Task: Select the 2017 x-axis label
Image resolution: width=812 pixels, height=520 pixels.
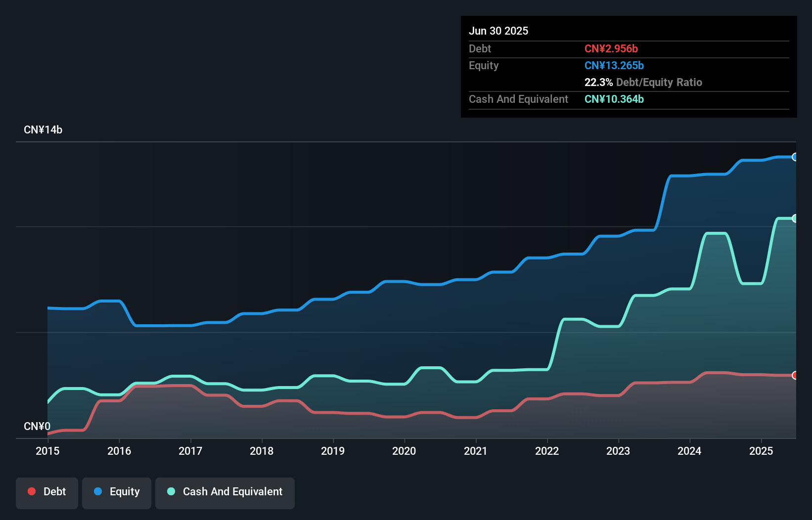Action: click(190, 451)
